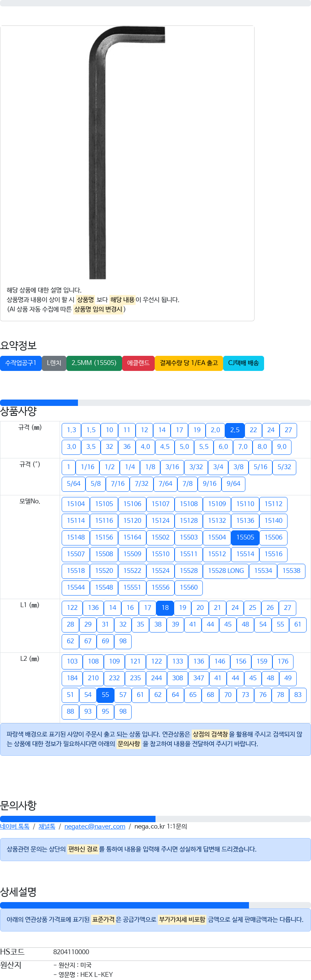The width and height of the screenshot is (311, 980).
Task: Click the 9/64 inch size option
Action: click(x=233, y=484)
